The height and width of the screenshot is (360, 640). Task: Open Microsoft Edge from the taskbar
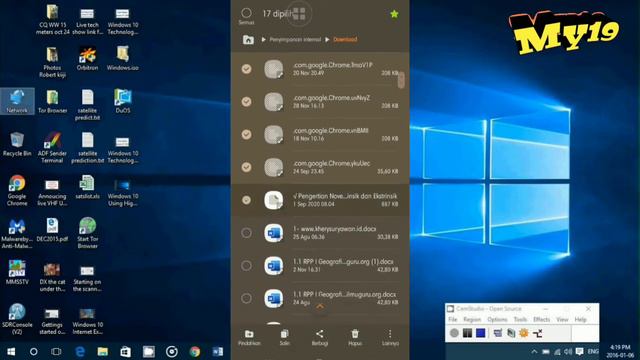[80, 351]
